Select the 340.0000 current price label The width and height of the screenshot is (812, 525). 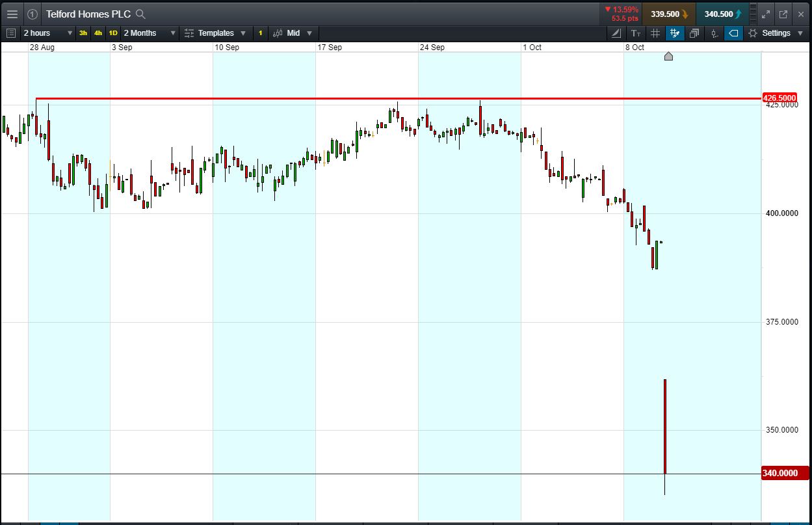click(785, 474)
